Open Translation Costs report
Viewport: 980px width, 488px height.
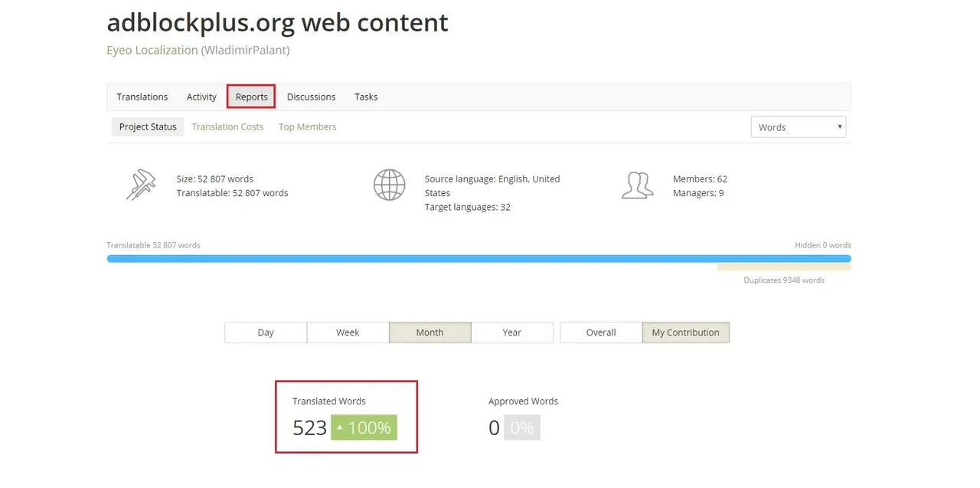tap(227, 126)
